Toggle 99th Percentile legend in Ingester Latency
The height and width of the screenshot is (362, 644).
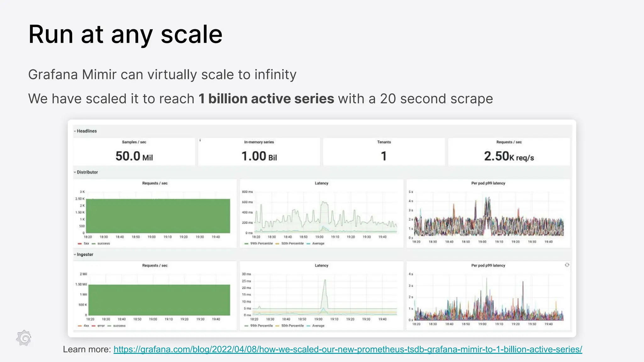tap(258, 326)
